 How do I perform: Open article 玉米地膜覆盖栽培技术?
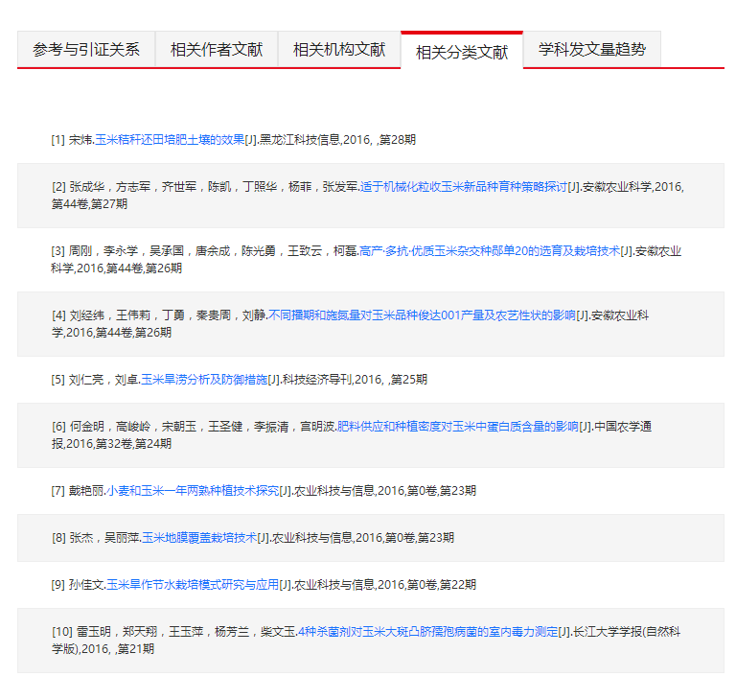click(x=199, y=538)
